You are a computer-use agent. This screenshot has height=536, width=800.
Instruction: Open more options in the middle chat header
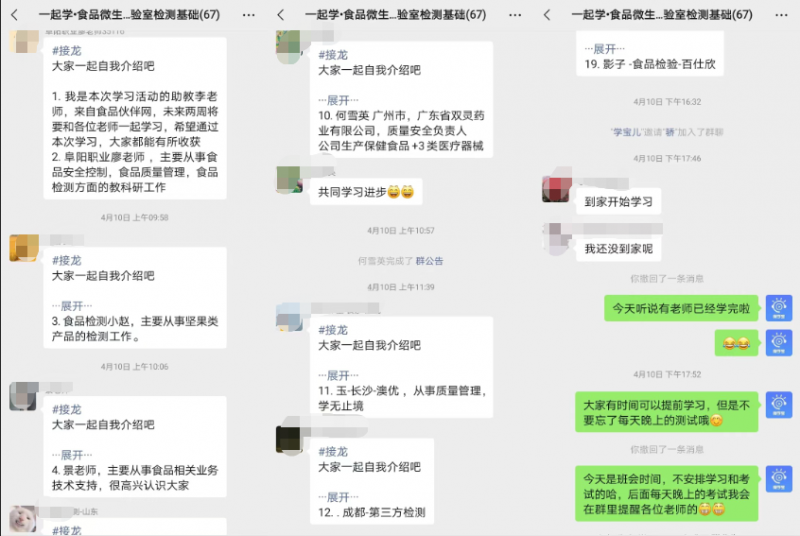point(515,15)
